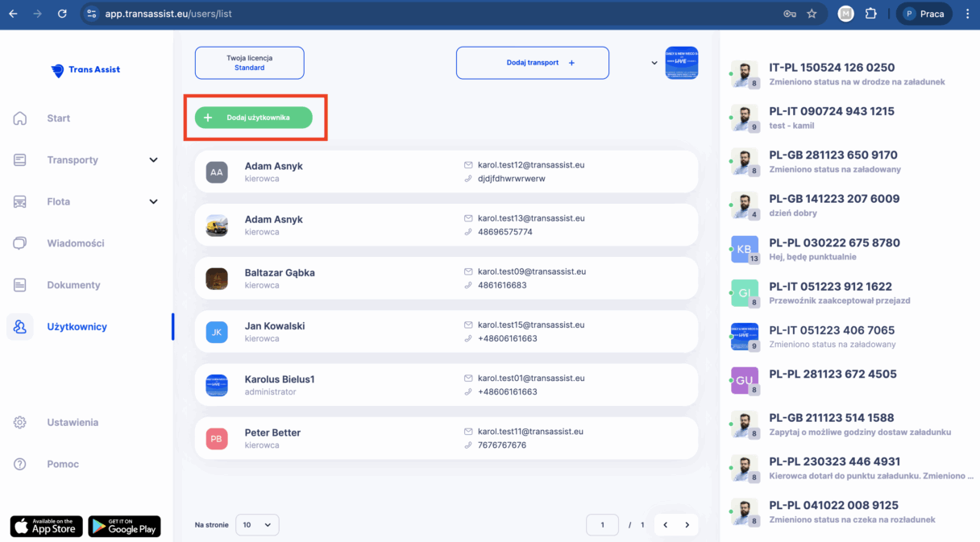
Task: Open the Baltazar Gąbka user row
Action: 446,279
